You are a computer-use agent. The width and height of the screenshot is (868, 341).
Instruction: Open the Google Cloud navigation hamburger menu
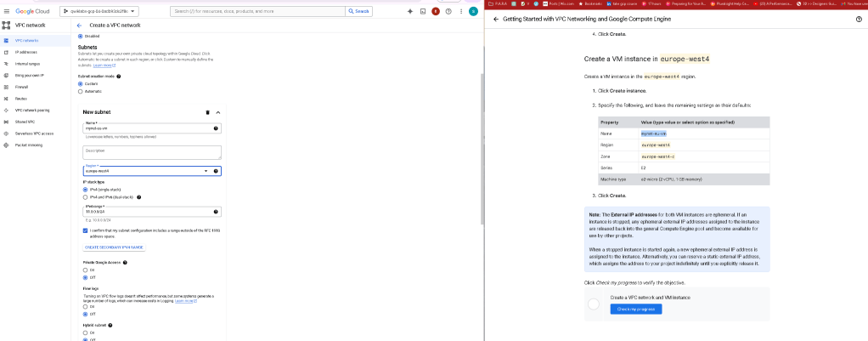pos(7,11)
